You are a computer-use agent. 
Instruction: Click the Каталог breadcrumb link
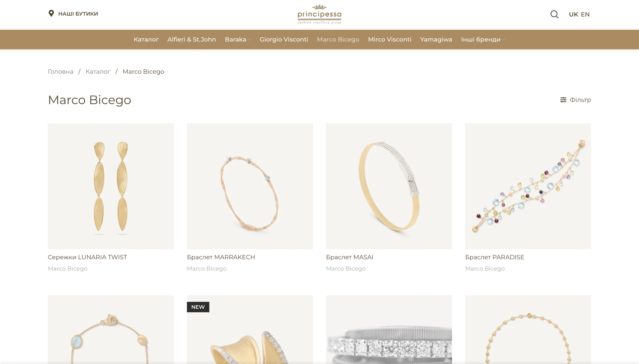[x=98, y=72]
